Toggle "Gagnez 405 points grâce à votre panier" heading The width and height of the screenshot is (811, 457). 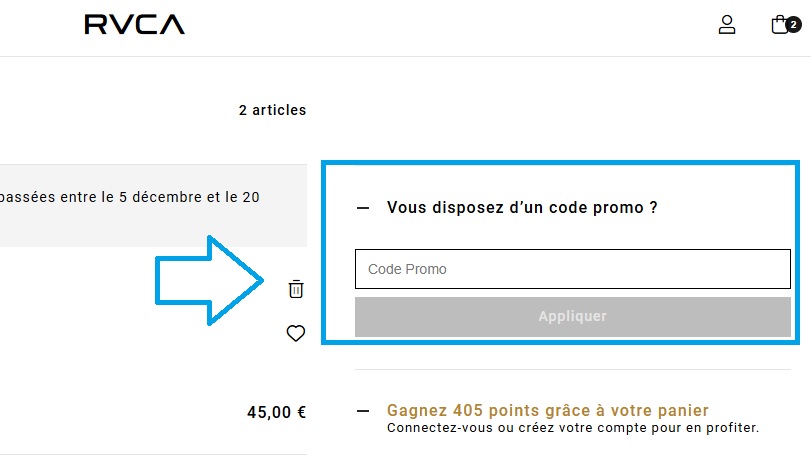pyautogui.click(x=548, y=410)
